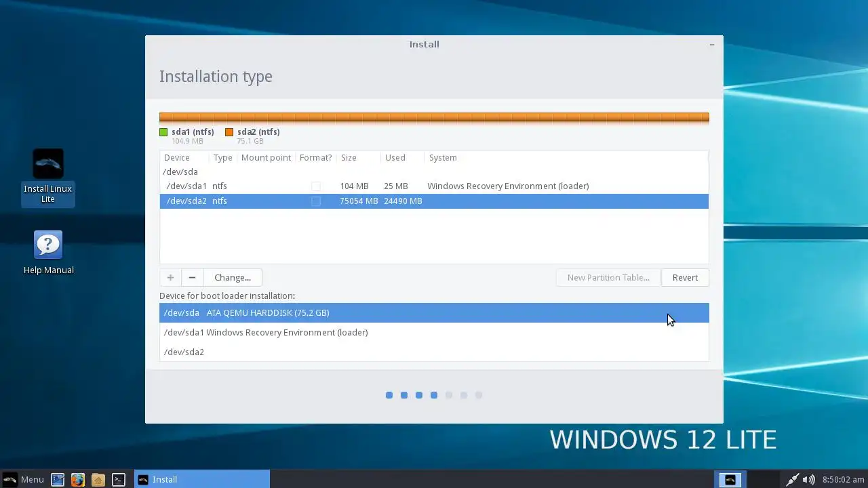Minimize the Install window
868x488 pixels.
711,44
